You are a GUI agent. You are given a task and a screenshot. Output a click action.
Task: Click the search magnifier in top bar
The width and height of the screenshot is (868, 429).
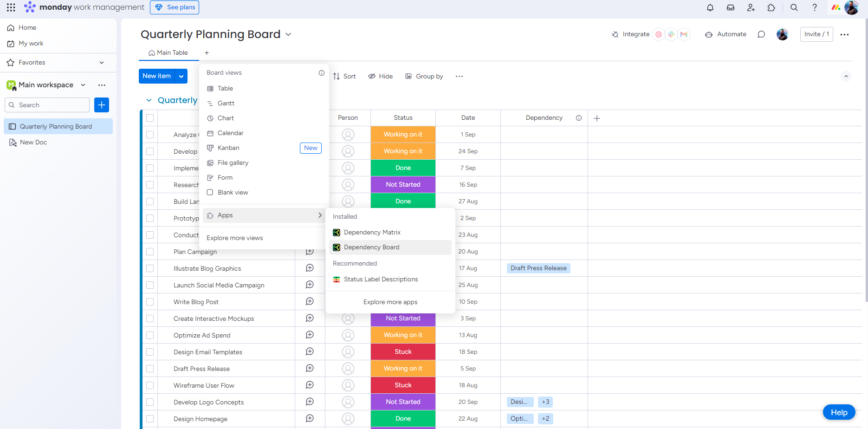tap(794, 7)
